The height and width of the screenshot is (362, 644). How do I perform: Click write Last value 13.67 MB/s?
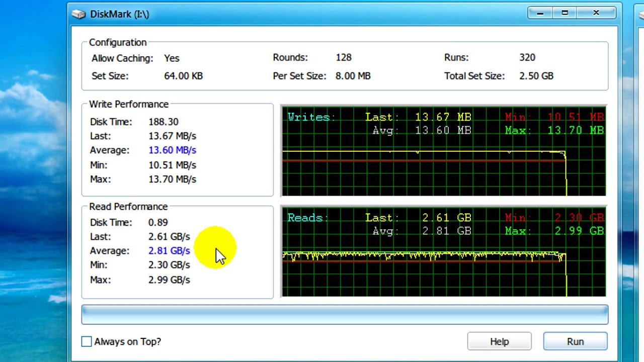tap(172, 136)
